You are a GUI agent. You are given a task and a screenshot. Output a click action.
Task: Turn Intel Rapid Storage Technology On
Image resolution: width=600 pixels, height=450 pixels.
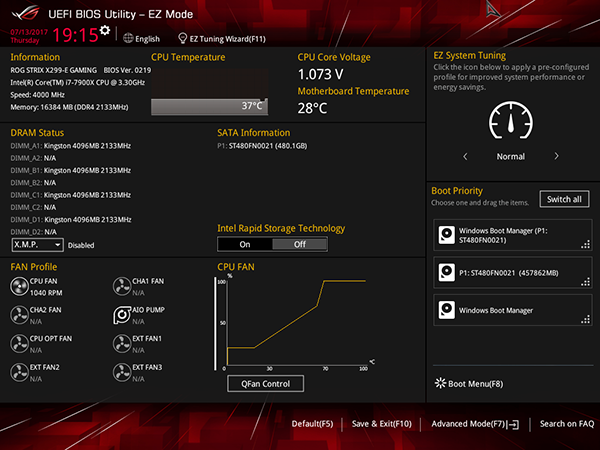coord(245,244)
